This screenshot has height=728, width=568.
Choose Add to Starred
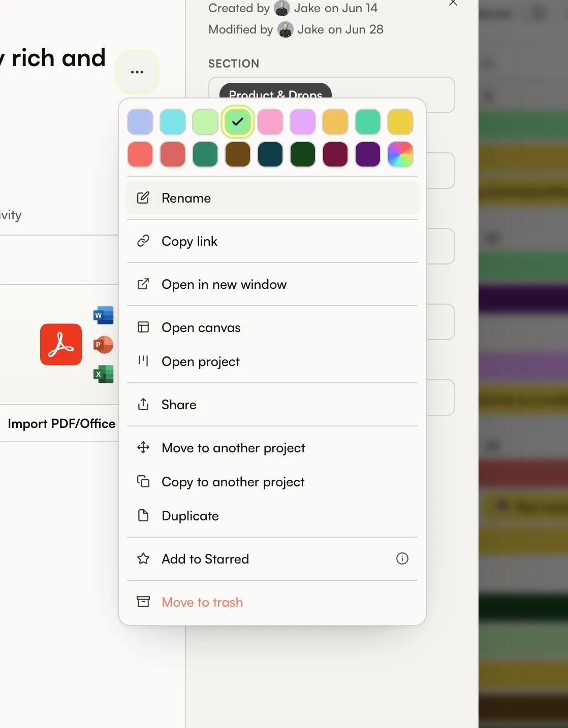pyautogui.click(x=272, y=558)
